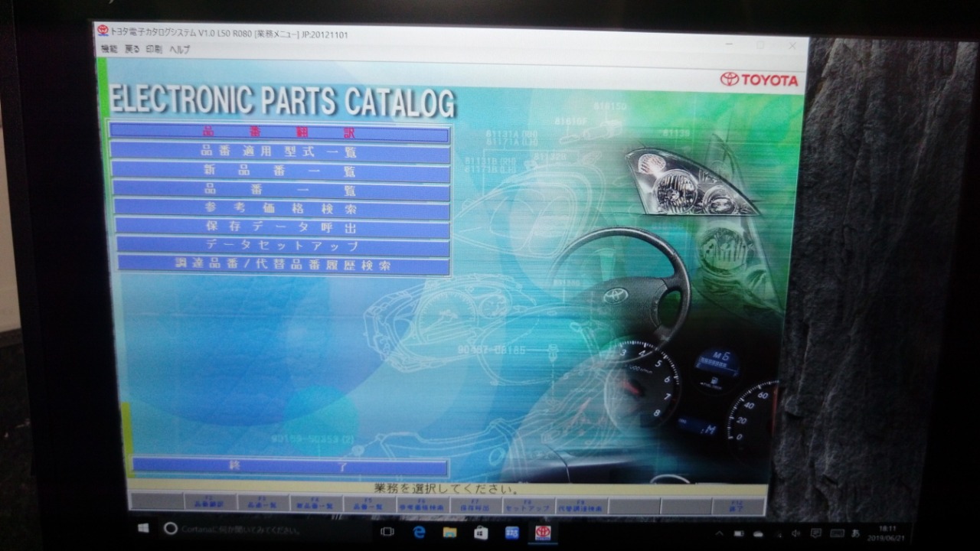The height and width of the screenshot is (551, 980).
Task: Open the 品番翻訳 menu option
Action: (x=279, y=133)
